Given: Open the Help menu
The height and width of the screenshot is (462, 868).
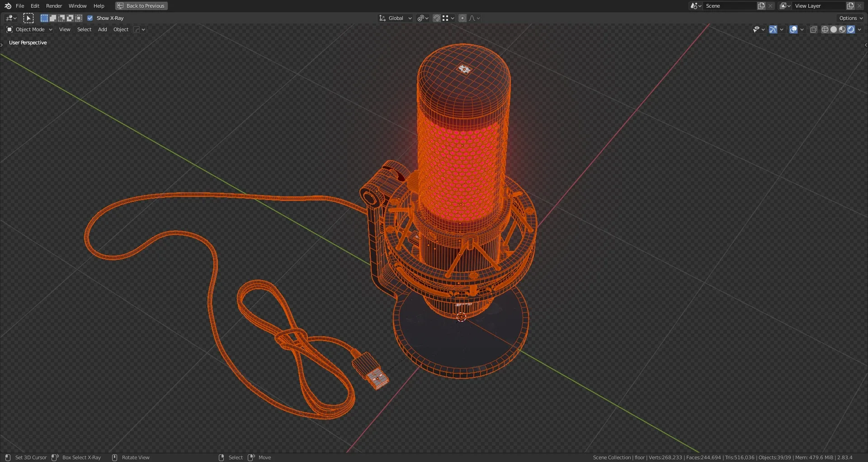Looking at the screenshot, I should click(99, 6).
